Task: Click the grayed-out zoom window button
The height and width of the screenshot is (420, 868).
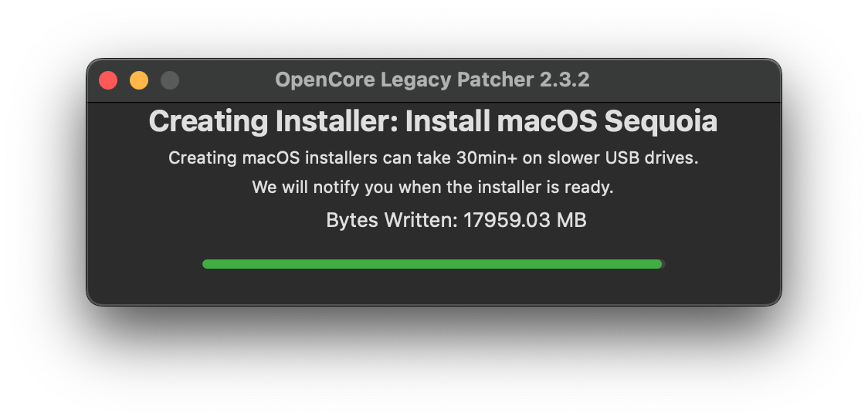Action: (x=170, y=80)
